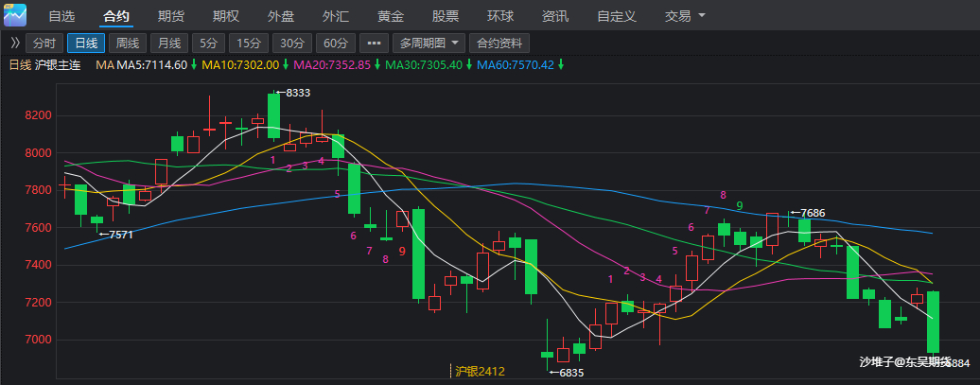Screen dimensions: 980x385
Task: Click the 8333 high price marker
Action: click(x=293, y=93)
